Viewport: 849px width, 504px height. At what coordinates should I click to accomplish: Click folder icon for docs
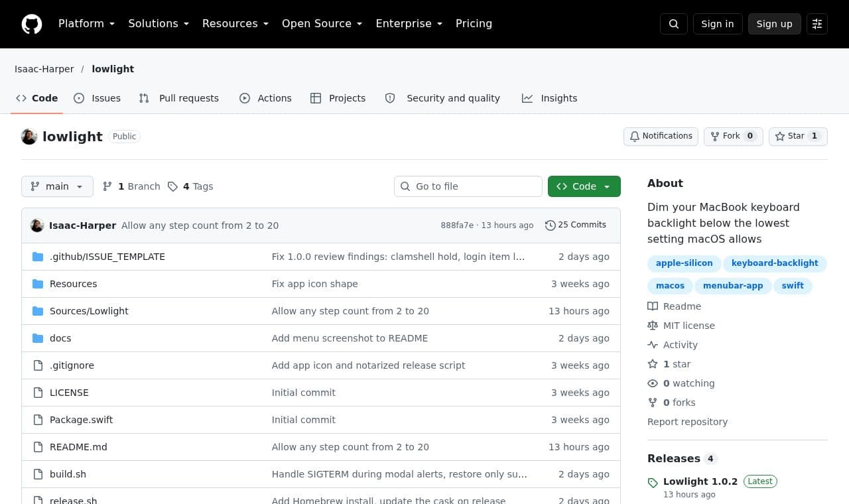(x=38, y=338)
